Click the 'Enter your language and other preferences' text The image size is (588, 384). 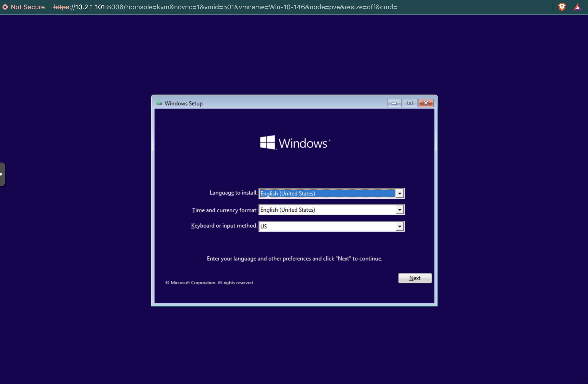tap(294, 259)
